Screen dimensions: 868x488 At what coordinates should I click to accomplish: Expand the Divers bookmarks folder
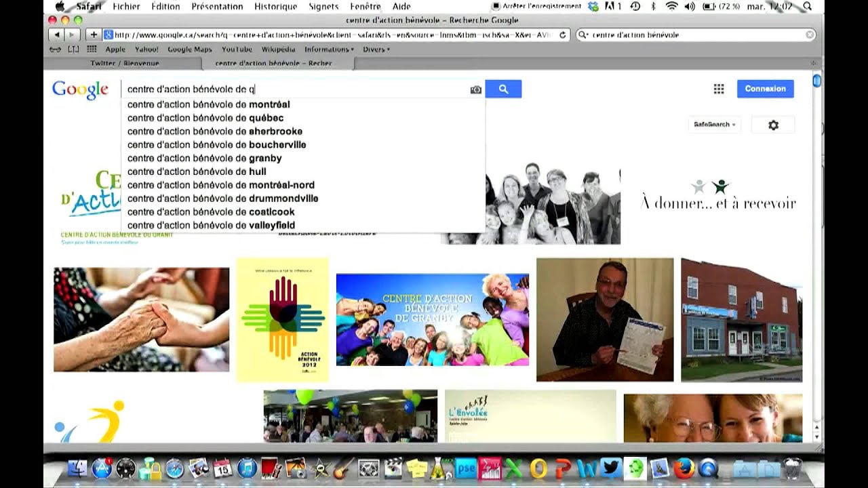[x=376, y=49]
